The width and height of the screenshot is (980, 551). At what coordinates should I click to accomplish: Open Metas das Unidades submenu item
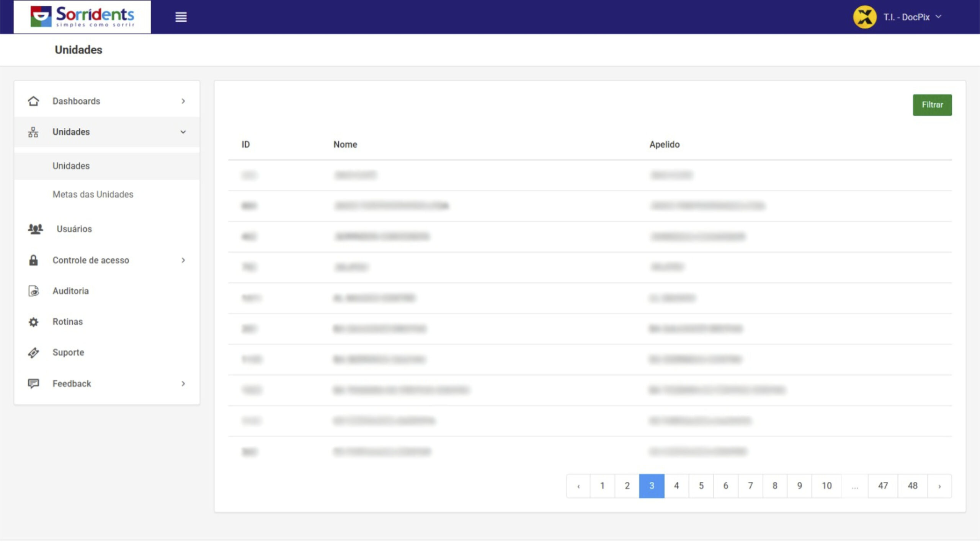pyautogui.click(x=93, y=194)
